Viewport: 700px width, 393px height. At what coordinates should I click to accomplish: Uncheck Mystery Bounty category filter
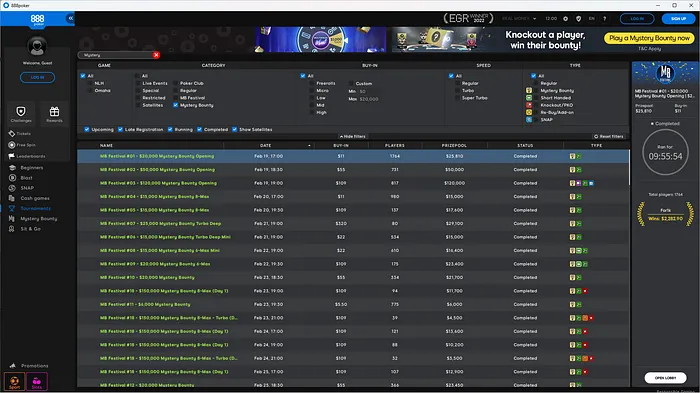[x=175, y=105]
